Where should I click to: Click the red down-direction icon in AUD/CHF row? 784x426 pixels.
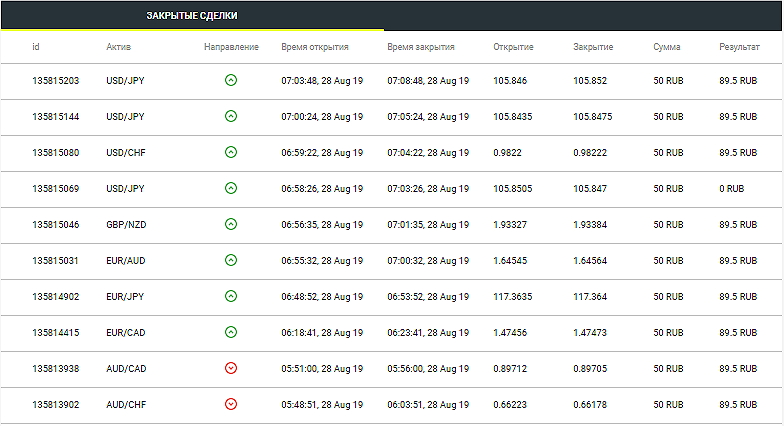230,404
